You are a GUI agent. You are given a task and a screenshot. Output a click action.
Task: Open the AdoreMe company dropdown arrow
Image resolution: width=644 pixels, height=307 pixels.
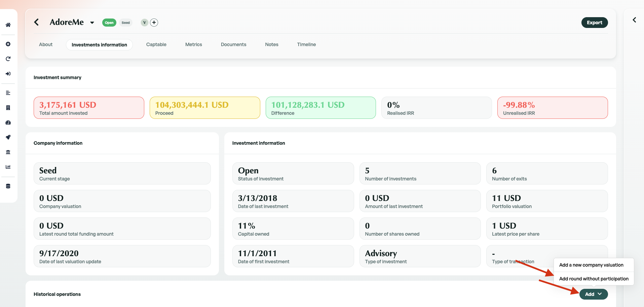(92, 23)
